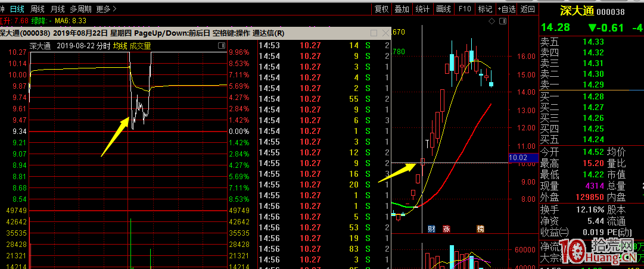Click the 榜 ranking marker on K-line
Screen dimensions: 644x269
(480, 229)
